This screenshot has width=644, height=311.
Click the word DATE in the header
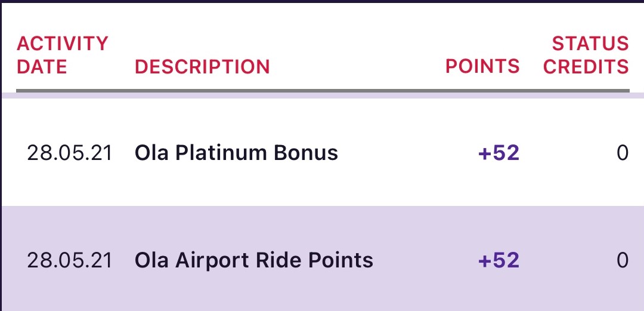pos(42,67)
